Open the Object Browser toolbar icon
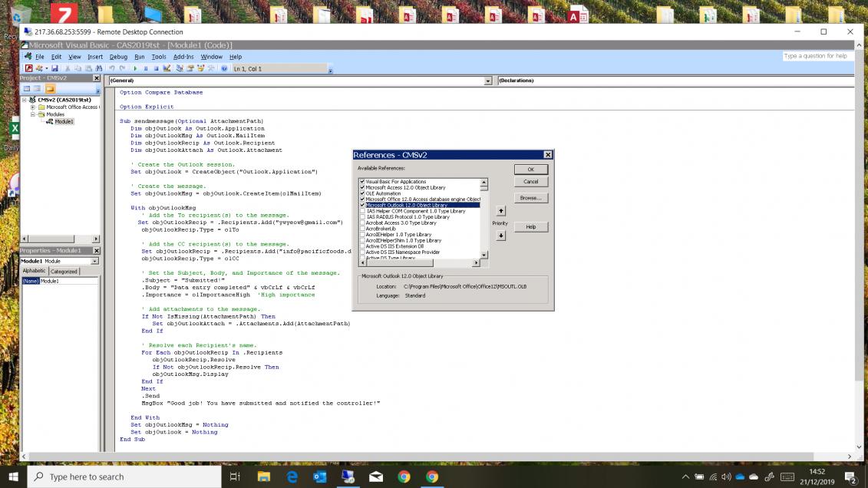 tap(200, 68)
